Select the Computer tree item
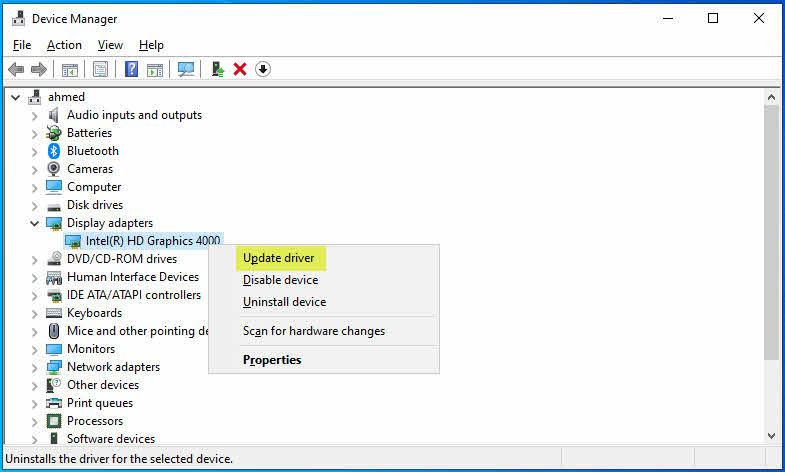 point(94,187)
